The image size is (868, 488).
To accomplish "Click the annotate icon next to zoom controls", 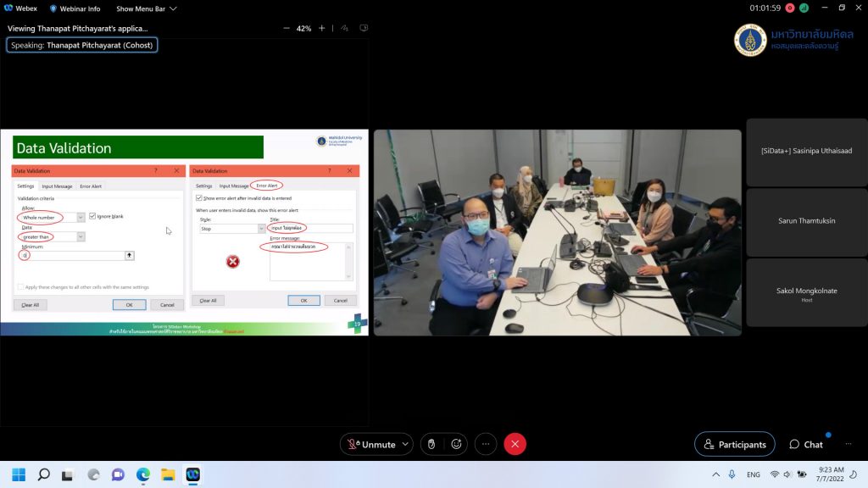I will (364, 28).
